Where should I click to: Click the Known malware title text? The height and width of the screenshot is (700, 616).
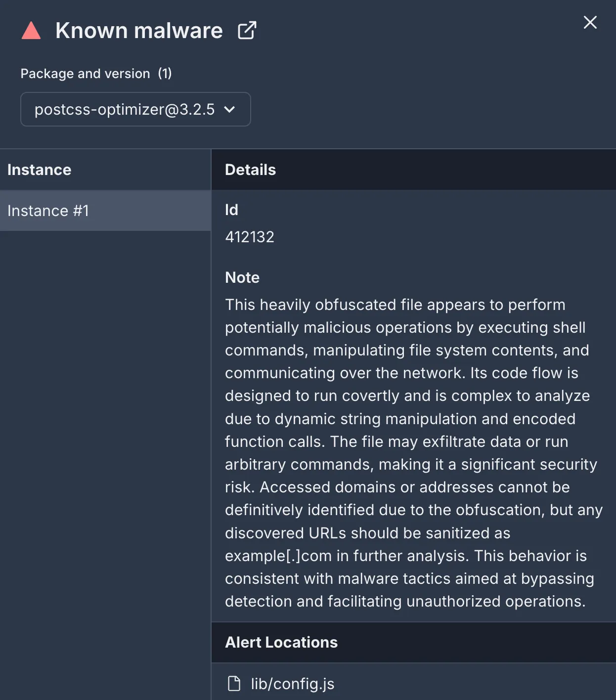(x=139, y=31)
